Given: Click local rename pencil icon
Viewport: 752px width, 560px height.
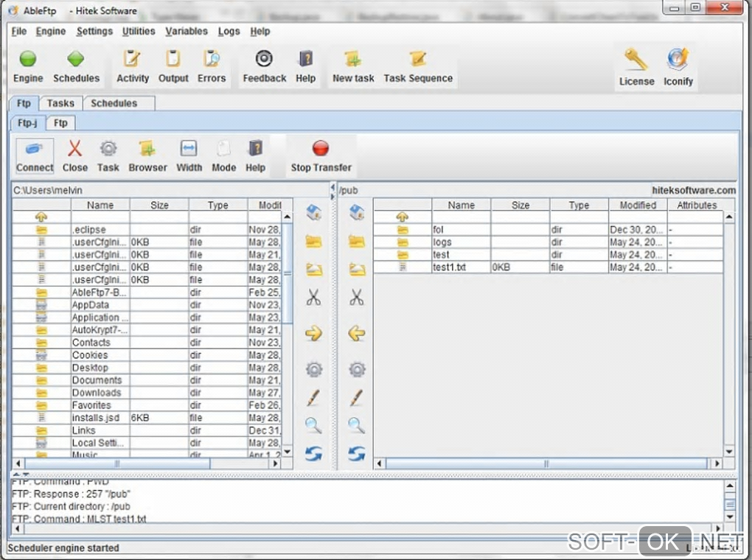Looking at the screenshot, I should [313, 397].
